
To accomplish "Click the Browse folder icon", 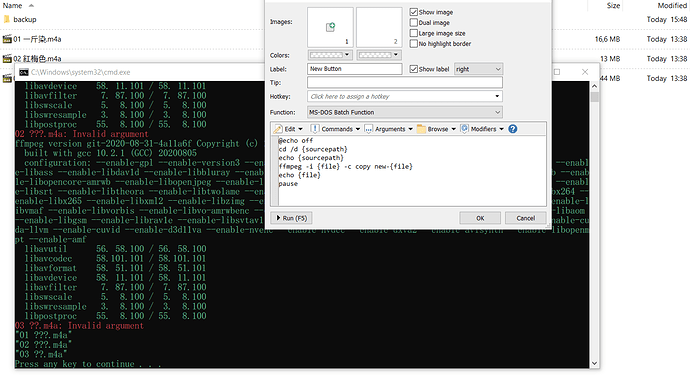I will pos(421,129).
